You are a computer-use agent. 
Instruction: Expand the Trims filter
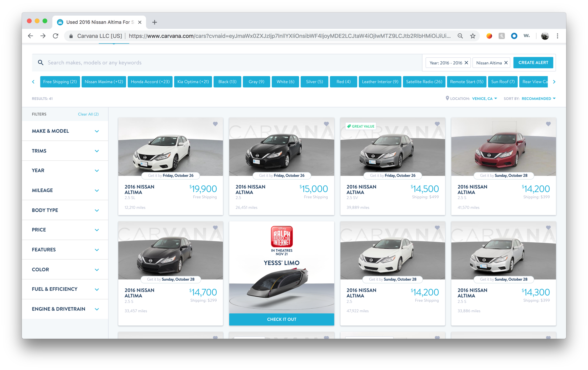(65, 151)
